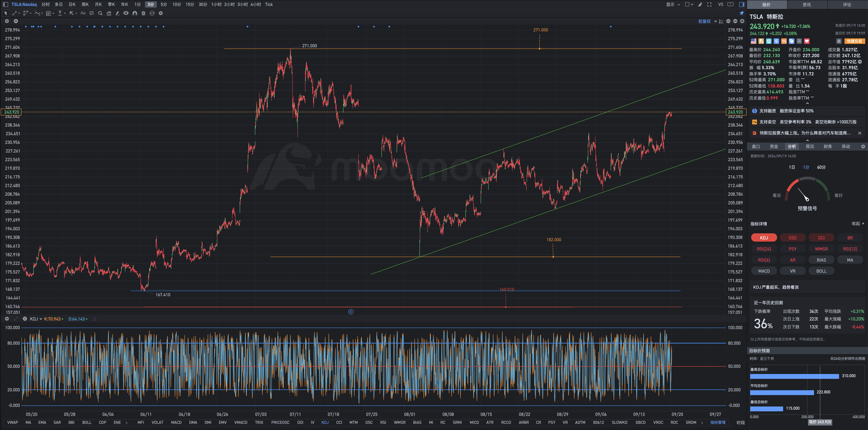Open drawing toolbar settings gear

(161, 13)
